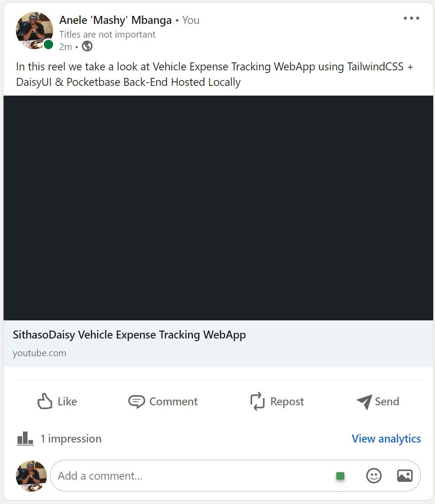Screen dimensions: 435x504
Task: Click the globe visibility icon
Action: click(87, 46)
